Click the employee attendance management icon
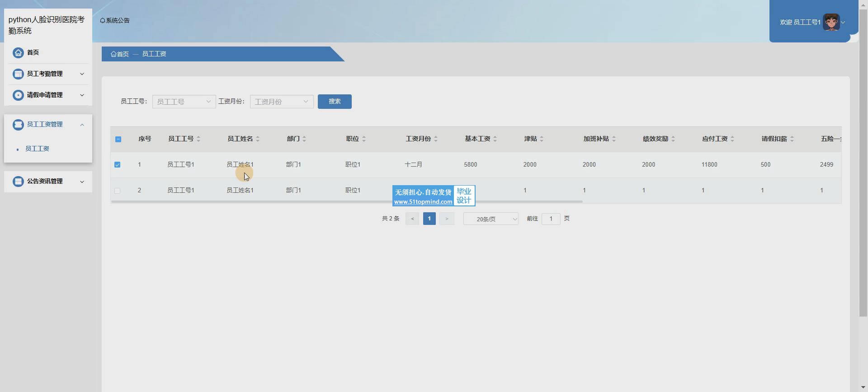868x392 pixels. (x=18, y=74)
